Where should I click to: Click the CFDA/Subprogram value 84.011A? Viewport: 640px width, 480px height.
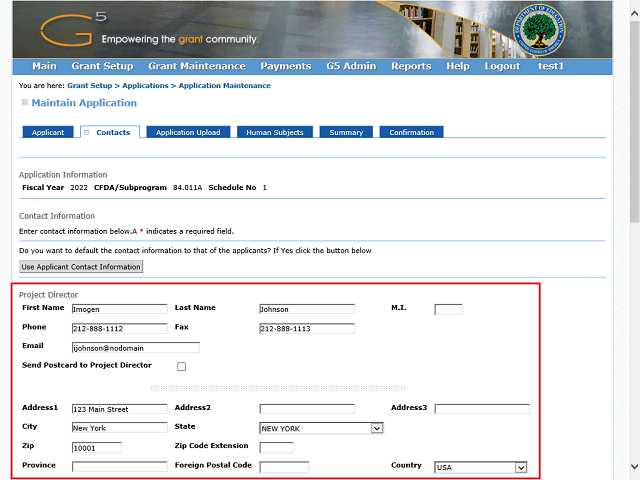point(187,187)
